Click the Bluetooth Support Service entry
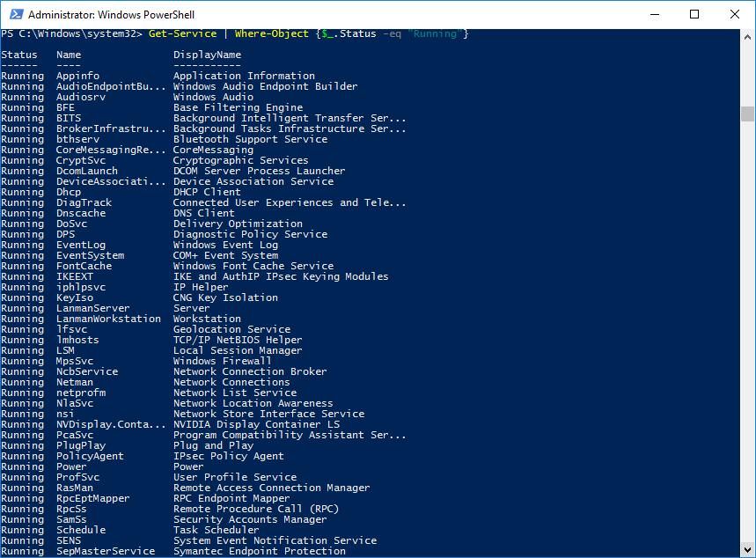756x558 pixels. coord(250,139)
